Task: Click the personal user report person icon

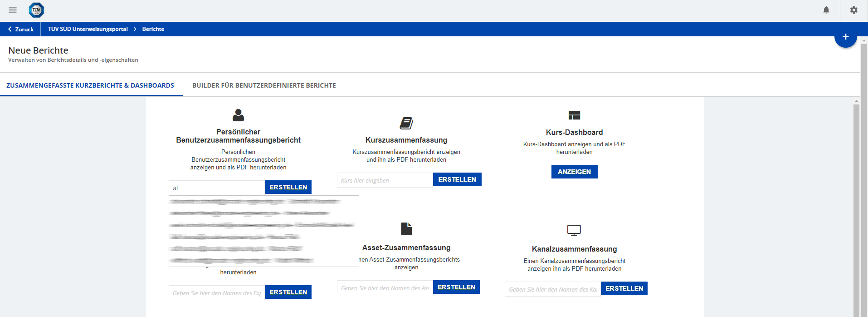Action: coord(238,115)
